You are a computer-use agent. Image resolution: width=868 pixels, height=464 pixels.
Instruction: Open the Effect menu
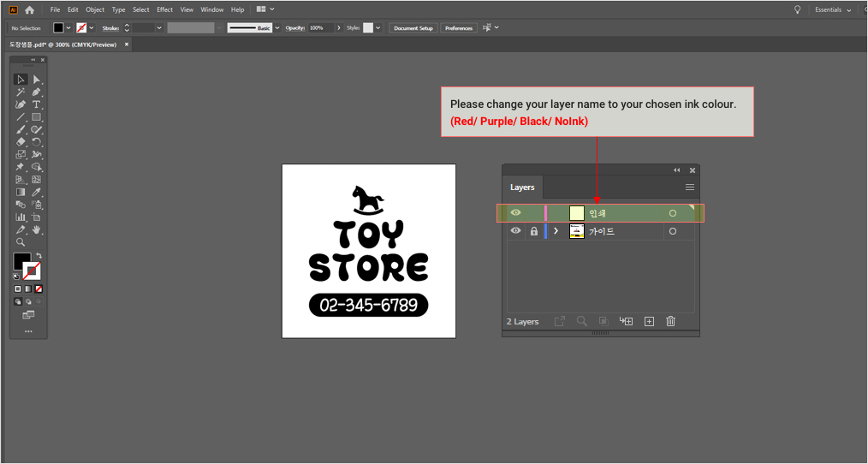point(164,9)
